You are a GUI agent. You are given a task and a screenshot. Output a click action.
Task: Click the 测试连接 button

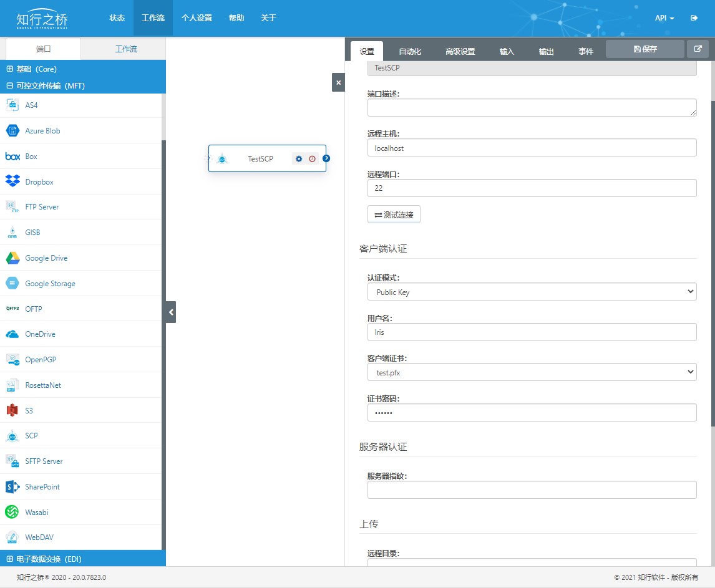click(x=394, y=214)
